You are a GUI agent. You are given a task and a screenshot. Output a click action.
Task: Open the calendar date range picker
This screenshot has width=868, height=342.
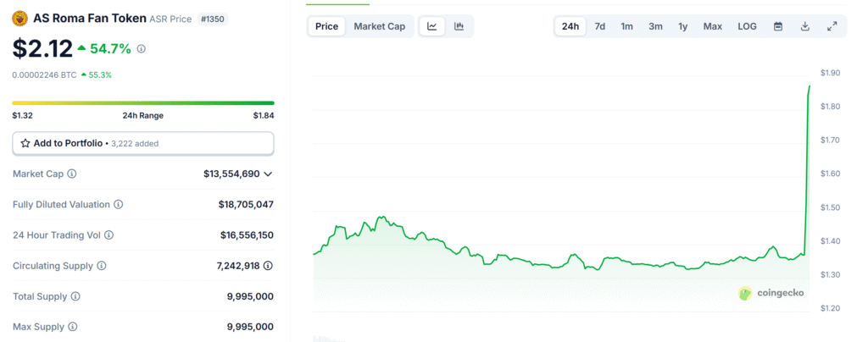click(778, 26)
